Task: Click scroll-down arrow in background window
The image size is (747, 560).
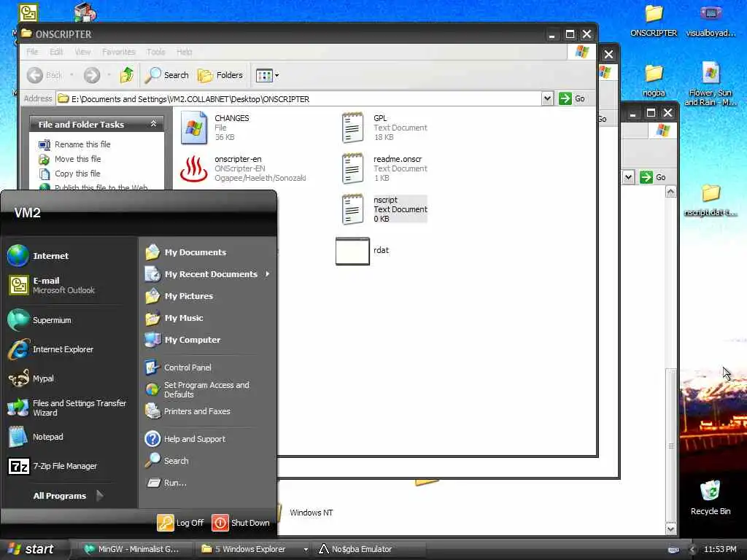Action: pos(671,529)
